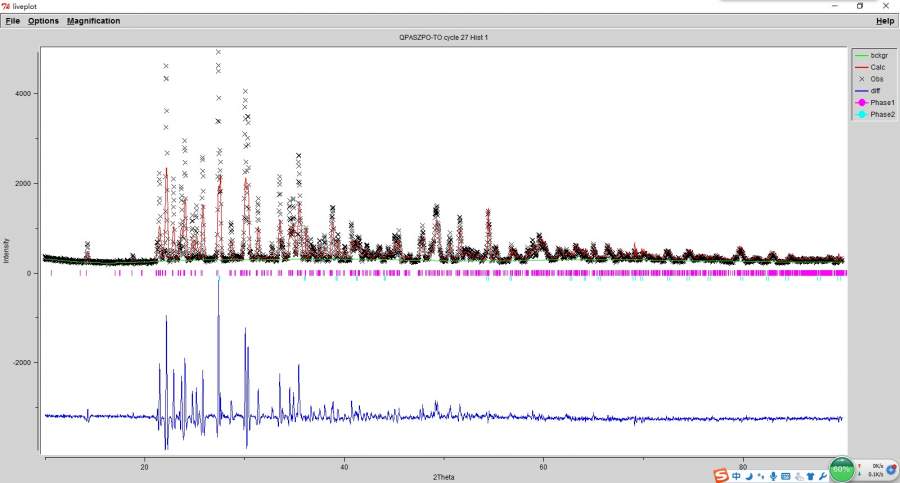Image resolution: width=900 pixels, height=483 pixels.
Task: Click the black Obs cross marker sample
Action: (861, 79)
